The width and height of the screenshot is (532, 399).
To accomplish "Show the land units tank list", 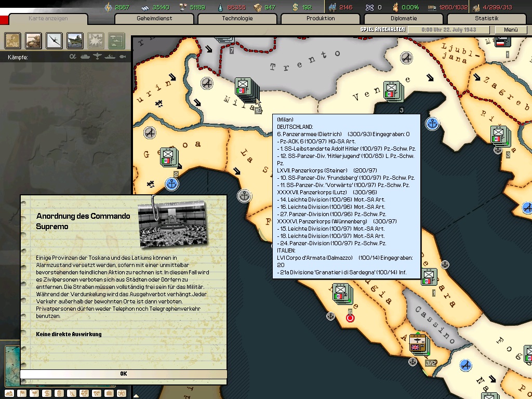I will 33,41.
